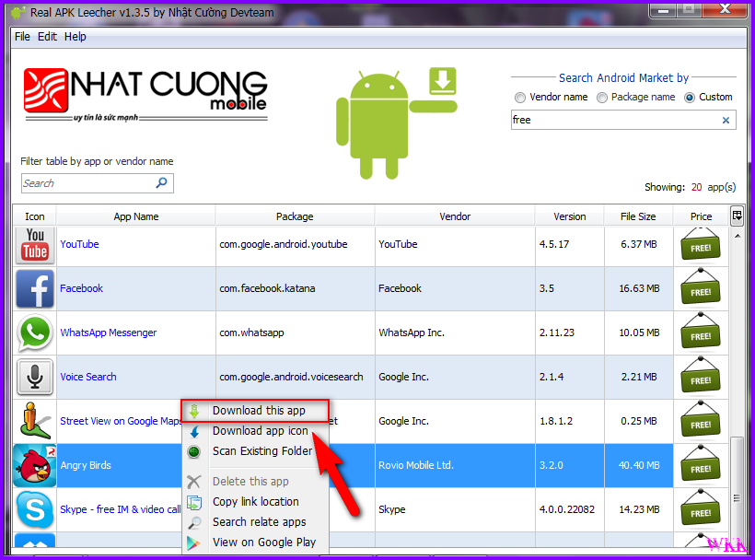Open the Facebook app name link
Image resolution: width=755 pixels, height=560 pixels.
click(81, 288)
